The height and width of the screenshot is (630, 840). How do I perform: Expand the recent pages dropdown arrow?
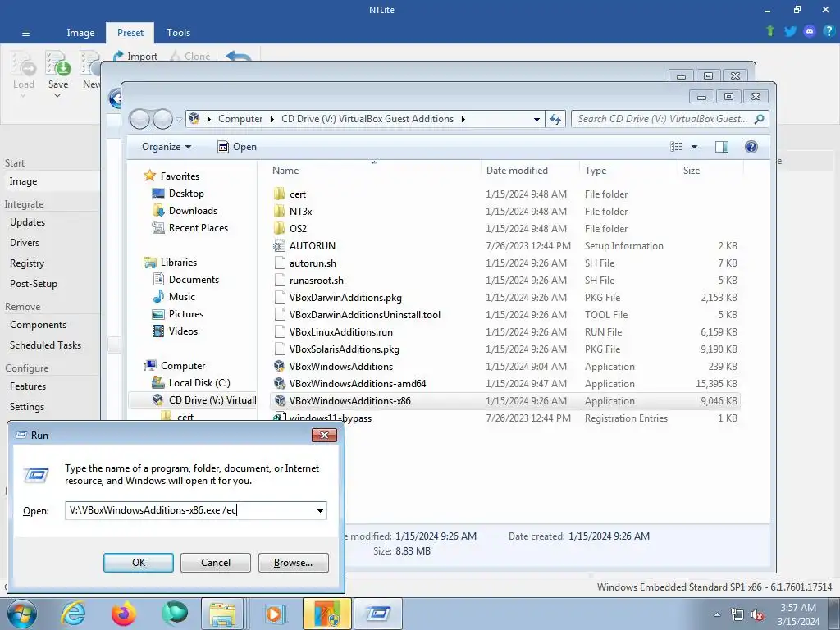(179, 120)
